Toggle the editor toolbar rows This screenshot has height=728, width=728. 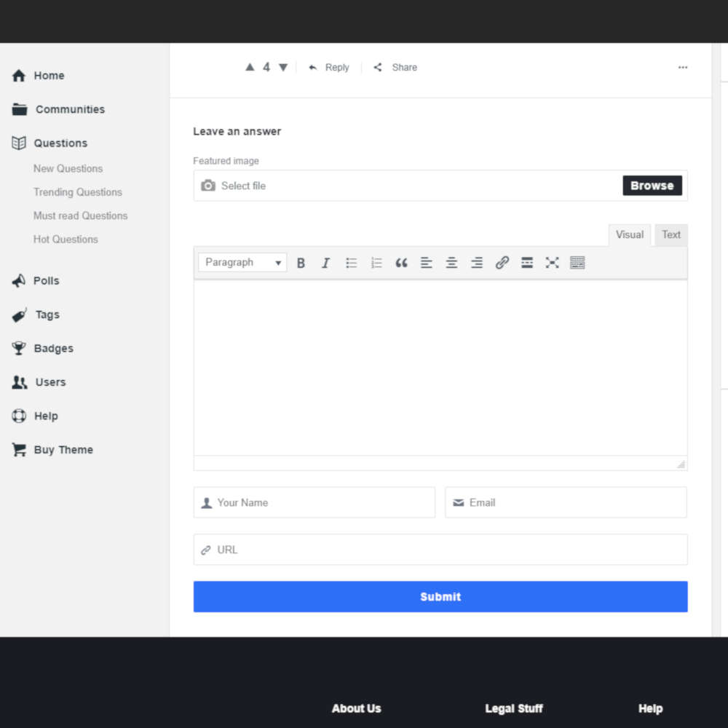pyautogui.click(x=577, y=263)
